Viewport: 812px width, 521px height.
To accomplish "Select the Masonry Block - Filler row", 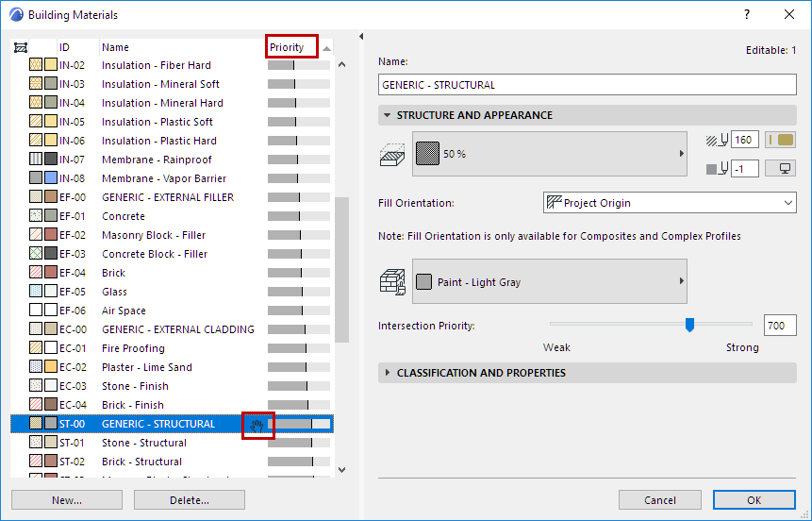I will 172,235.
